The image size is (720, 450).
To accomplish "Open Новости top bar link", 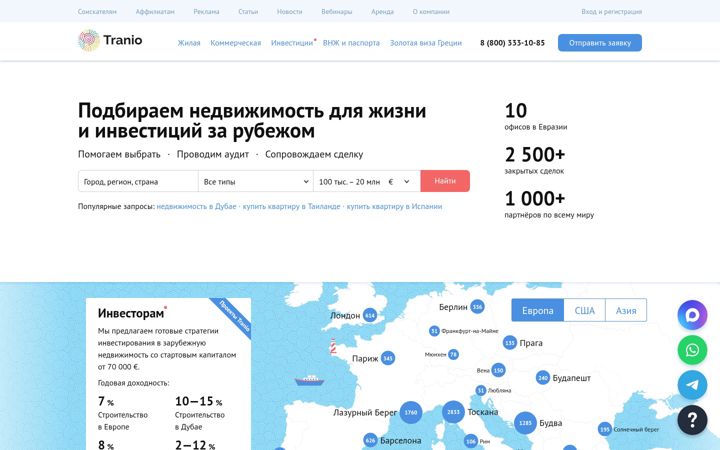I will click(x=289, y=11).
